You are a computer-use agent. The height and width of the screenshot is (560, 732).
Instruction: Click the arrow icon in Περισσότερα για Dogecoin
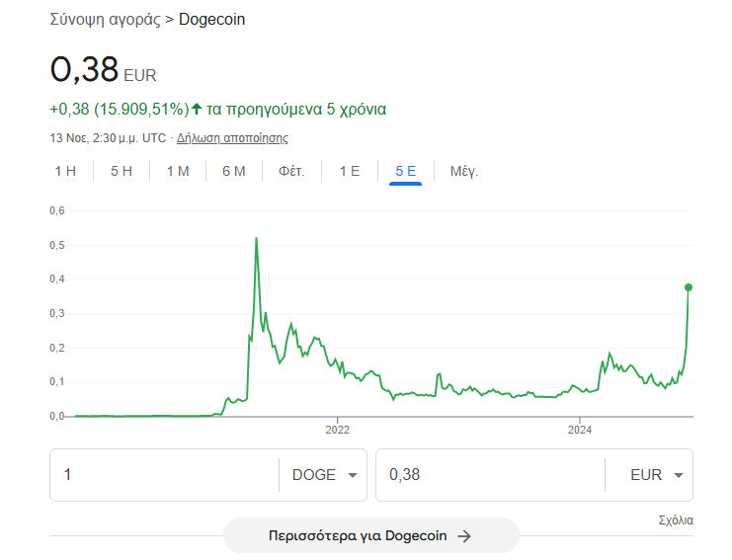pos(464,536)
